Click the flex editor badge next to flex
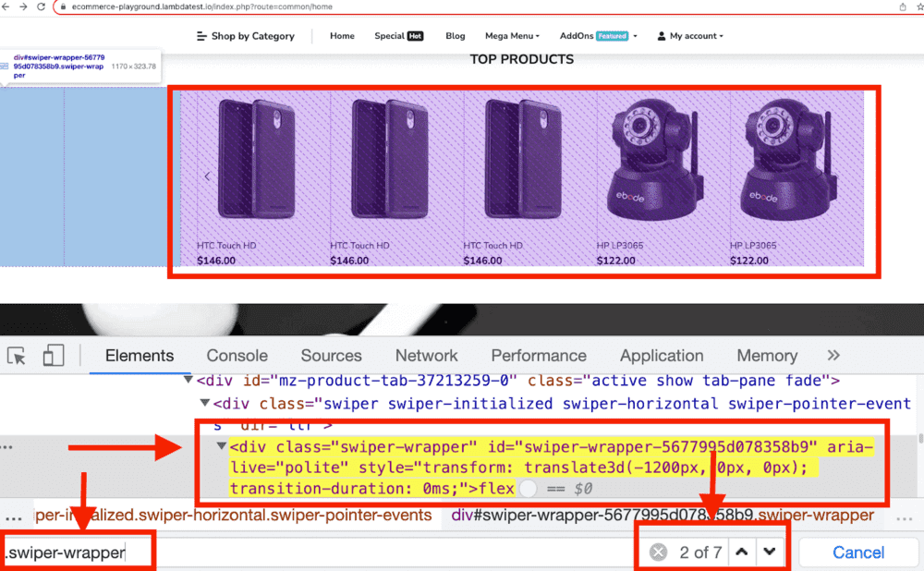This screenshot has height=571, width=924. tap(529, 488)
